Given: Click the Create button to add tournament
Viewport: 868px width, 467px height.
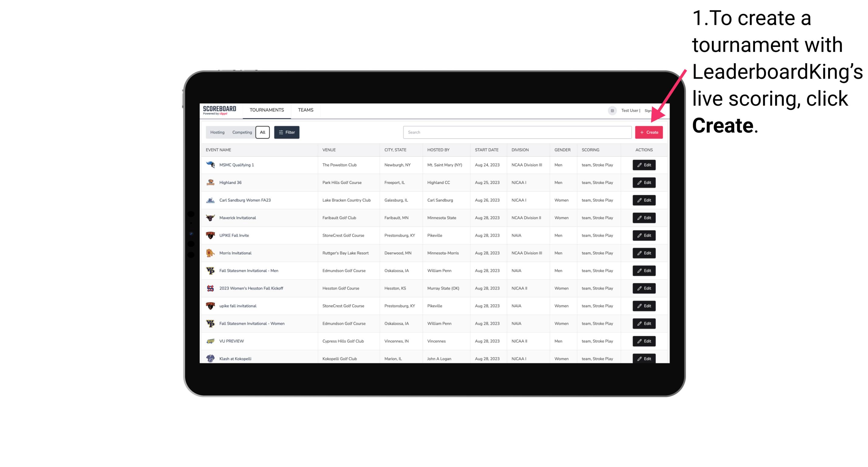Looking at the screenshot, I should pyautogui.click(x=649, y=132).
